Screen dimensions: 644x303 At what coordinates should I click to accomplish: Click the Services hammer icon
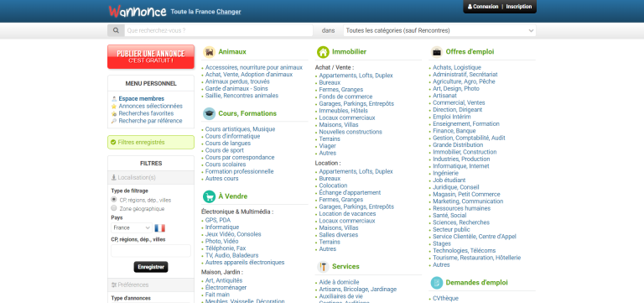[x=323, y=267]
